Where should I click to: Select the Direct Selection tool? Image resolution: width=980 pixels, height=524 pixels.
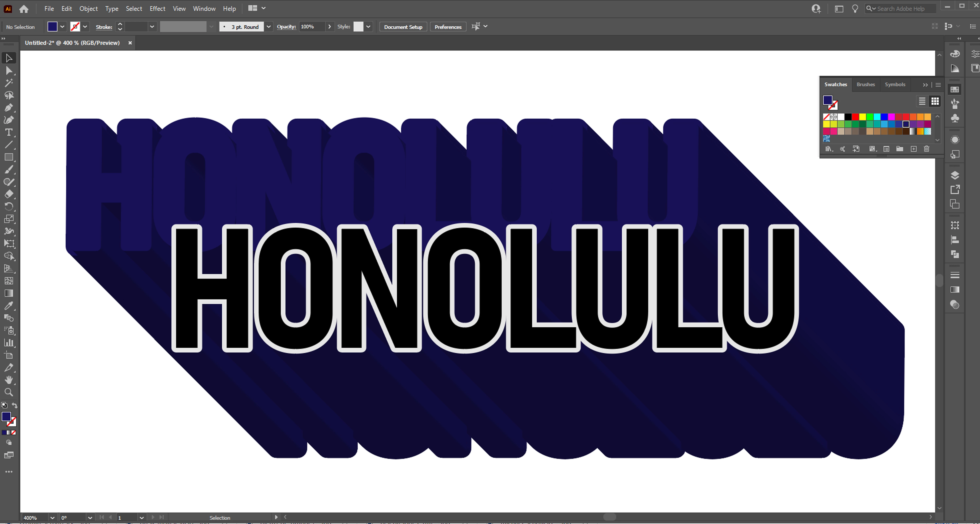9,71
